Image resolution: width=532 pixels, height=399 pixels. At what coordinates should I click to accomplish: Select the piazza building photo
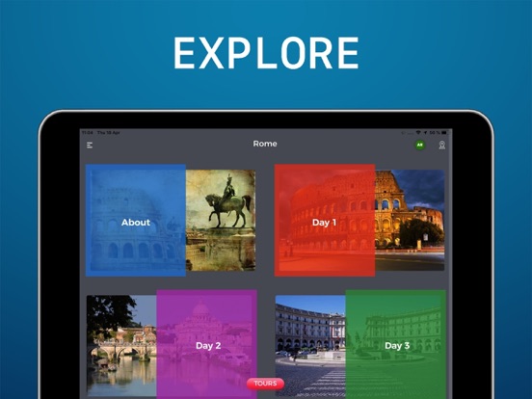pyautogui.click(x=310, y=346)
